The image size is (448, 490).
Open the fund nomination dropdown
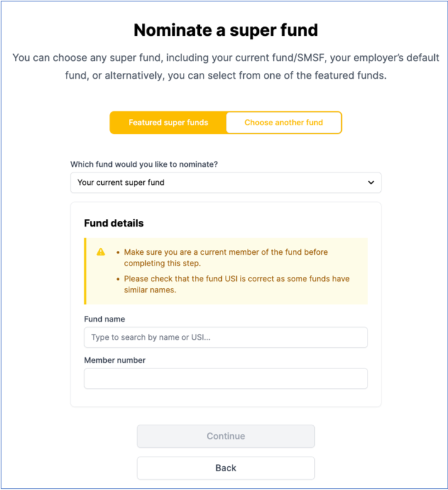pyautogui.click(x=226, y=183)
